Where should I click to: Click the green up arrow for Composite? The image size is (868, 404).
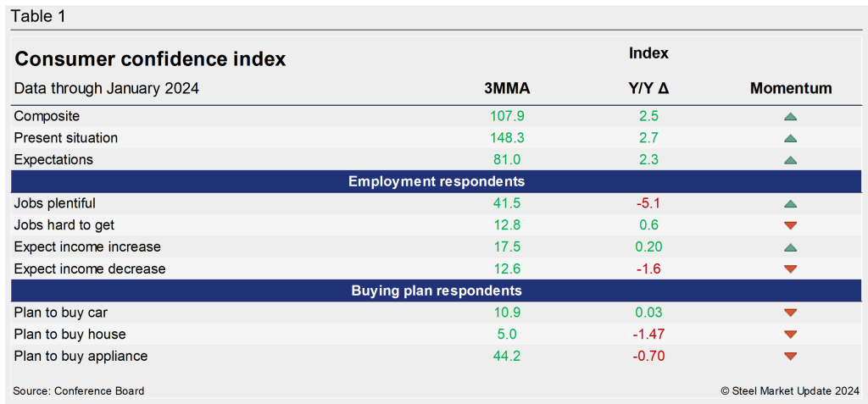[x=790, y=116]
